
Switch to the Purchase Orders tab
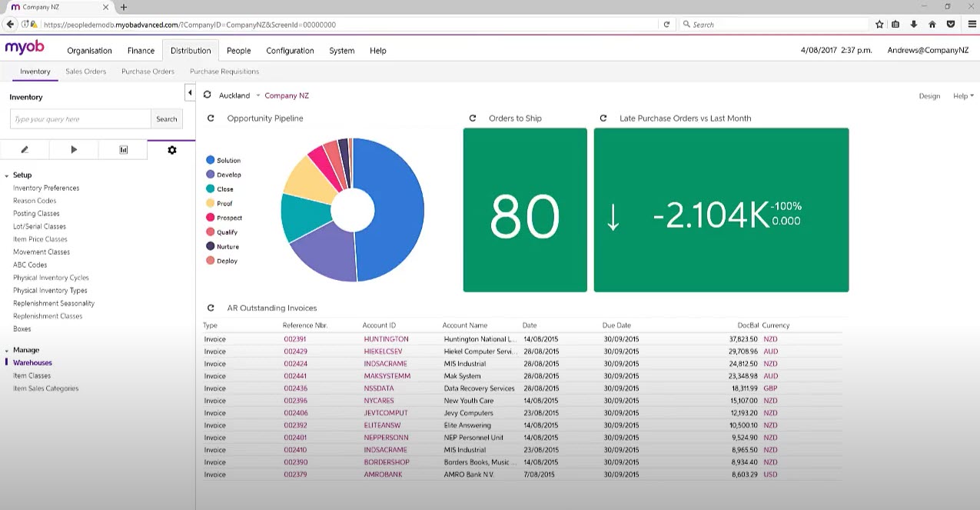[148, 72]
